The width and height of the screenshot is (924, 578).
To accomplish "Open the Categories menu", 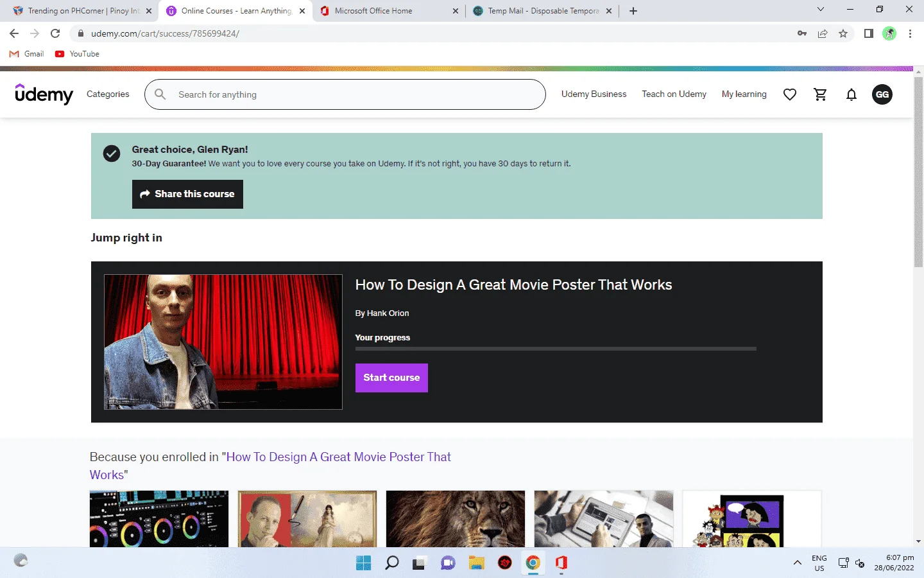I will tap(108, 94).
